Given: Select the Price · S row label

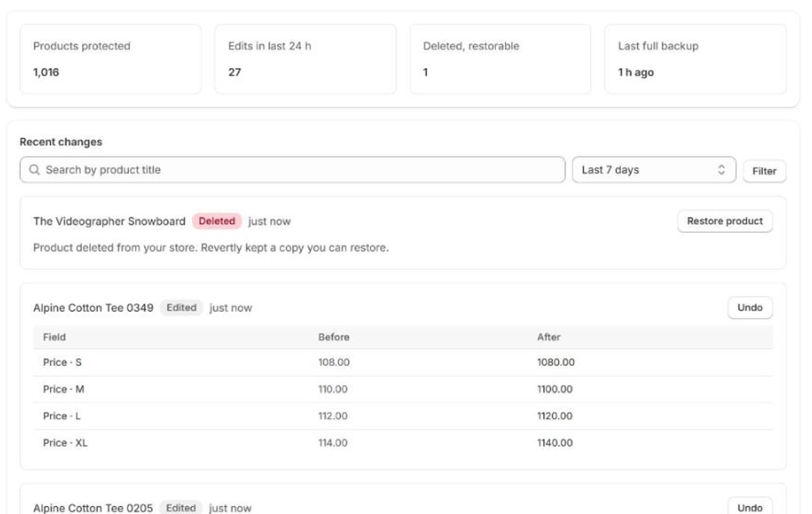Looking at the screenshot, I should 62,362.
